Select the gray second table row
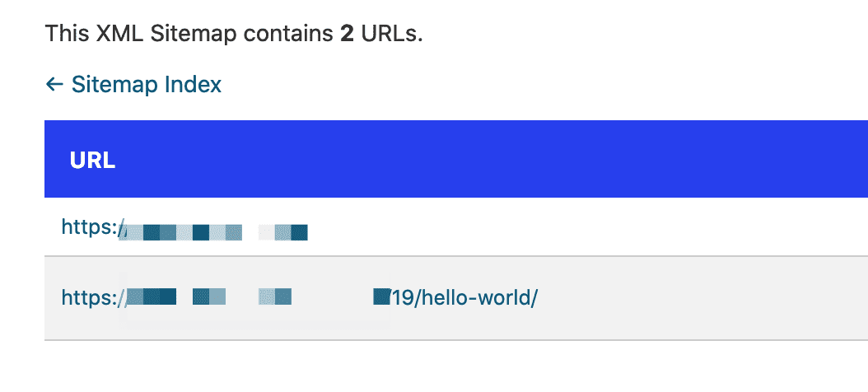Image resolution: width=868 pixels, height=392 pixels. (659, 297)
